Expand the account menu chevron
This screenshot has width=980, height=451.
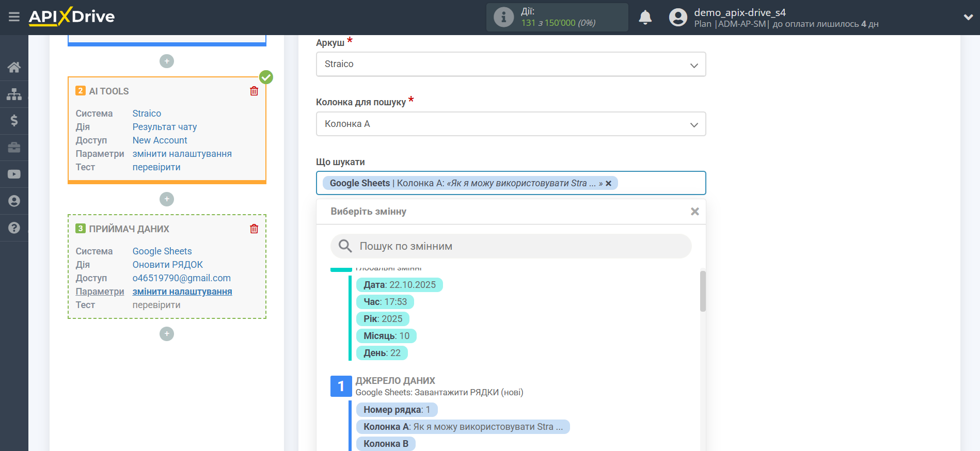click(x=968, y=17)
